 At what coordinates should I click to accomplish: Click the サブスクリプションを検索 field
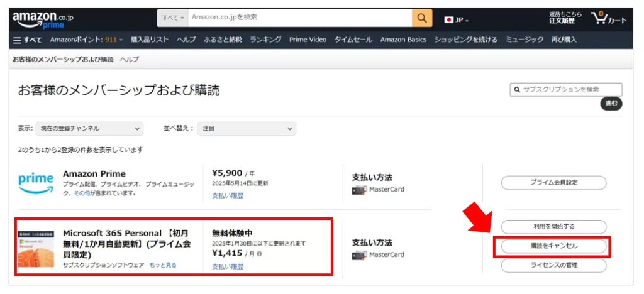coord(570,90)
